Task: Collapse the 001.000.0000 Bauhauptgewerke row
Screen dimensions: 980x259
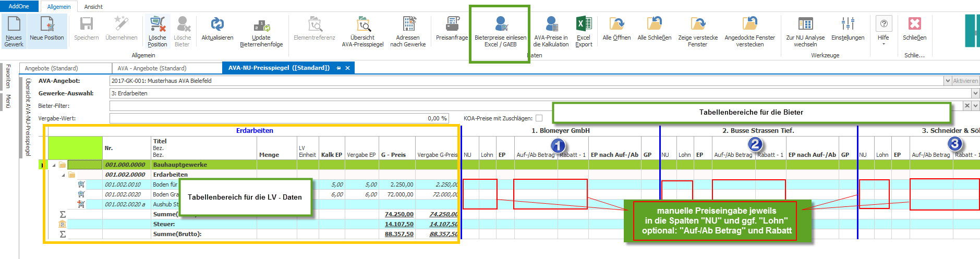Action: pos(54,165)
